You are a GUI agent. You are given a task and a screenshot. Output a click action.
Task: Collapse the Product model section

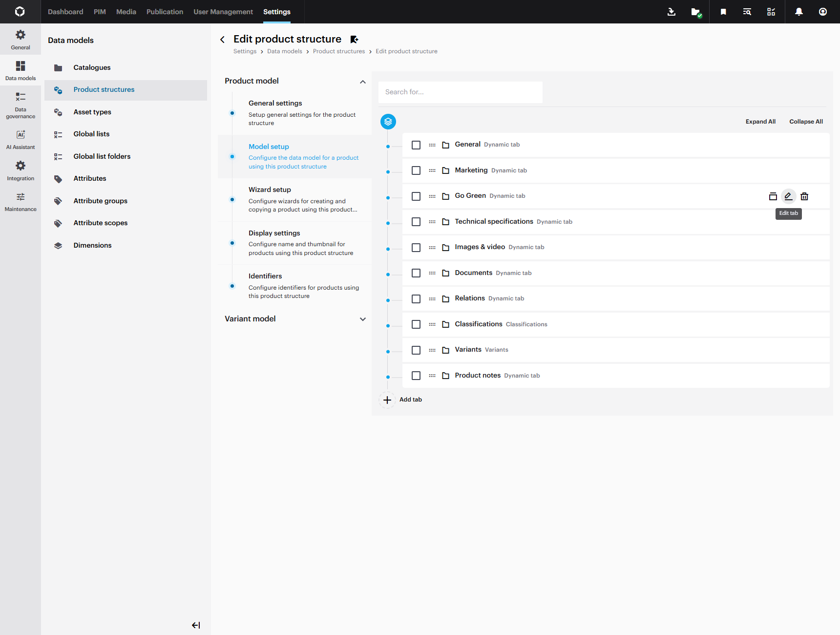pyautogui.click(x=363, y=82)
